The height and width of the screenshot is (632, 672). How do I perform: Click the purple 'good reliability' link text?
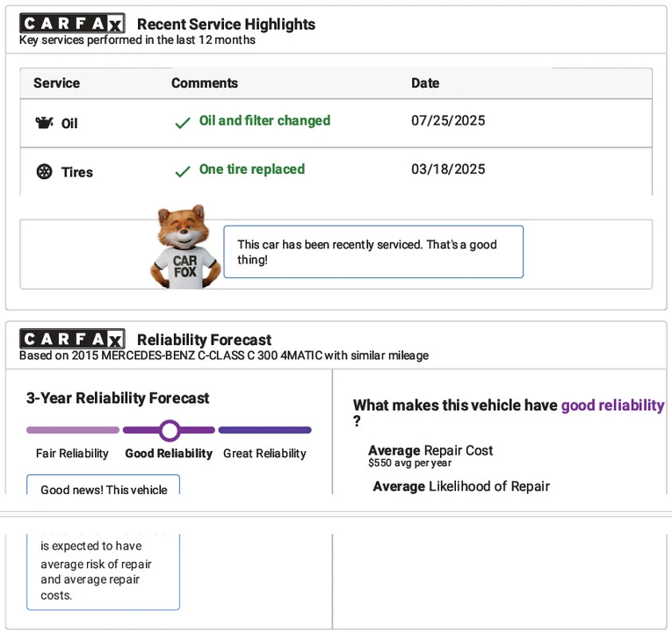pos(613,405)
